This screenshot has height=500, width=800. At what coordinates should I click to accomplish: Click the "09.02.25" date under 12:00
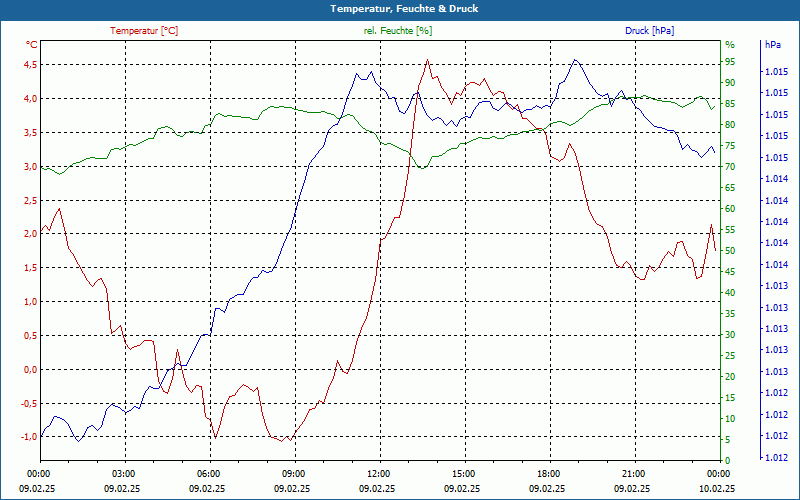pos(377,488)
